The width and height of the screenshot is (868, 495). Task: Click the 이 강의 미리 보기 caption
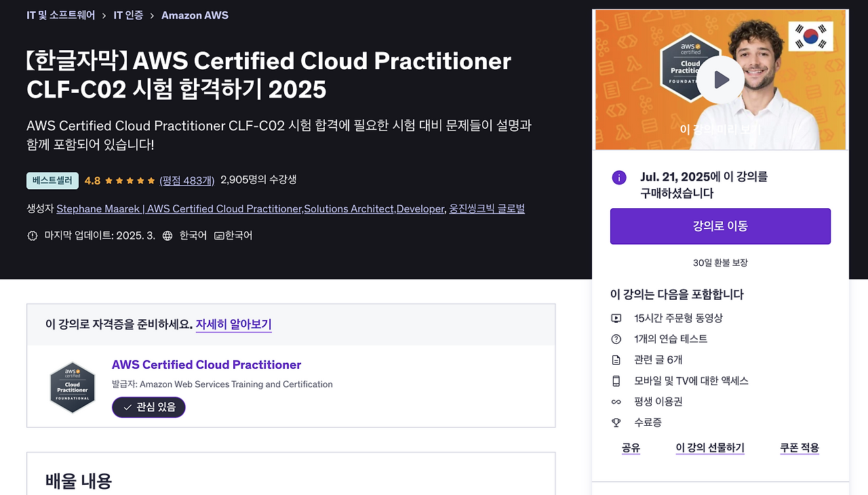point(720,129)
